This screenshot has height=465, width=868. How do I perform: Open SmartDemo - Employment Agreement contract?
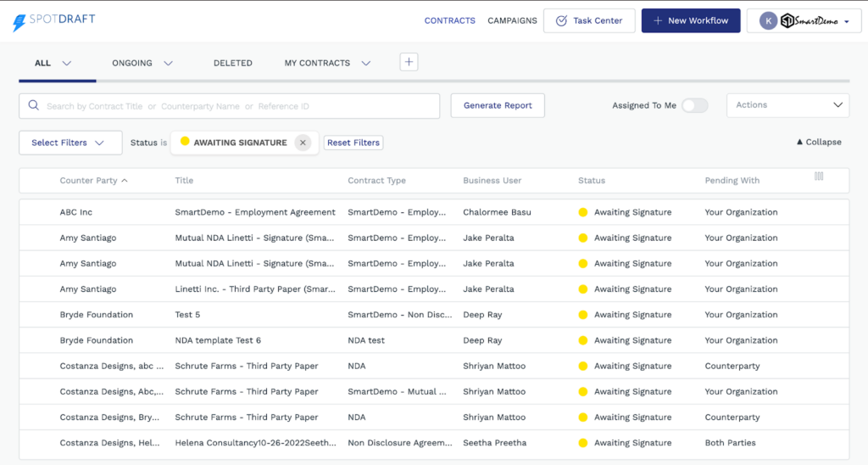[x=254, y=212]
